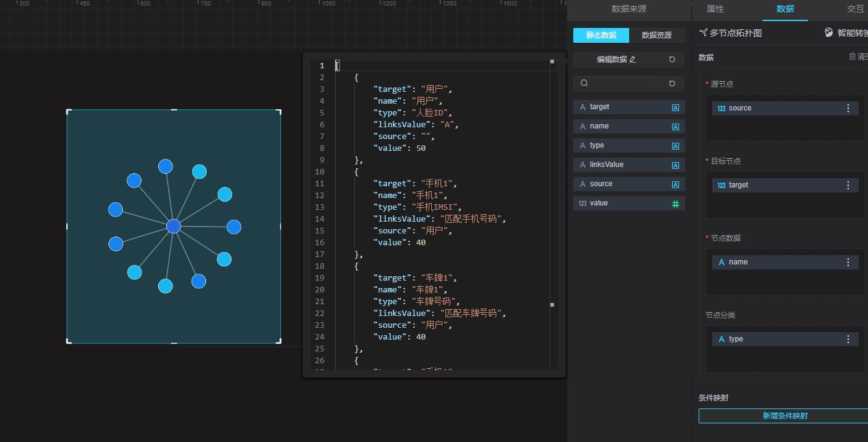Click line 14 "匹配手机号码" text
Image resolution: width=868 pixels, height=442 pixels.
[x=471, y=219]
